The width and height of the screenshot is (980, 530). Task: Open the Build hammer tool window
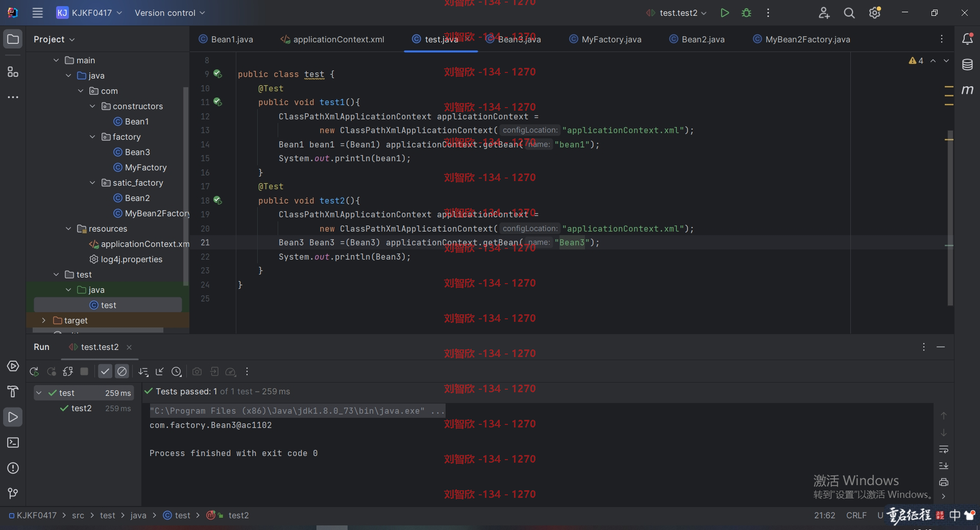click(x=13, y=391)
